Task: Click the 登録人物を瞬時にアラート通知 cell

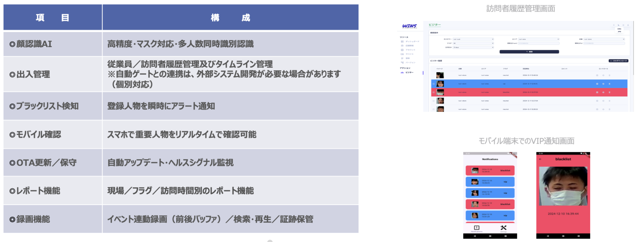Action: (x=230, y=106)
